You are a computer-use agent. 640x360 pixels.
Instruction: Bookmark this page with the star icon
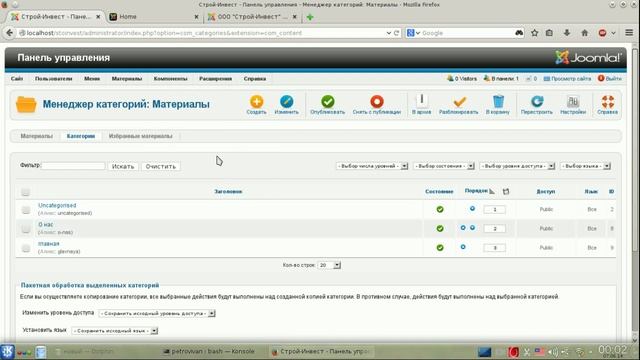[535, 33]
